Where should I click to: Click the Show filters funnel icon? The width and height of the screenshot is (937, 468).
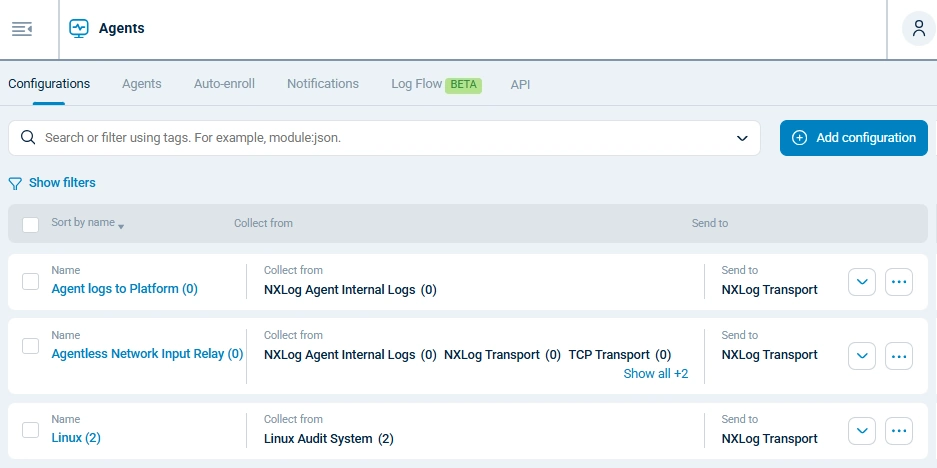15,184
